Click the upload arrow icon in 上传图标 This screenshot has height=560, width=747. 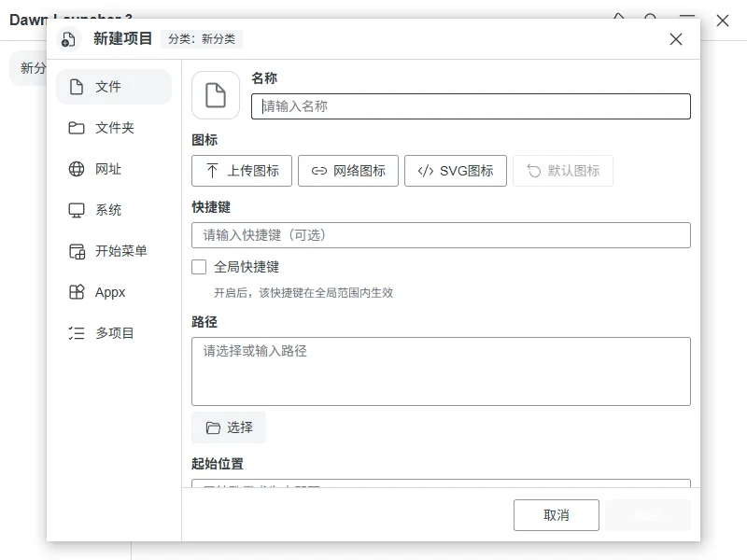(x=213, y=171)
